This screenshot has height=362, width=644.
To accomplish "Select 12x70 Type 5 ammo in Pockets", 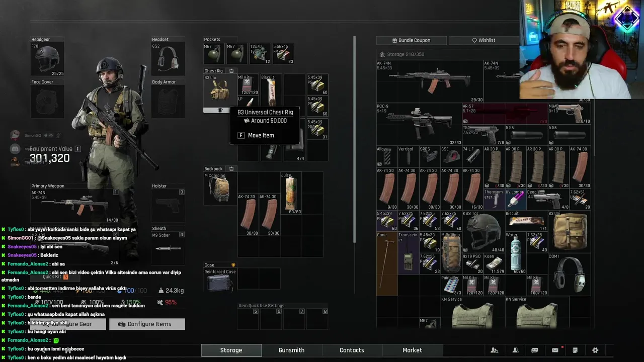I will (x=260, y=54).
